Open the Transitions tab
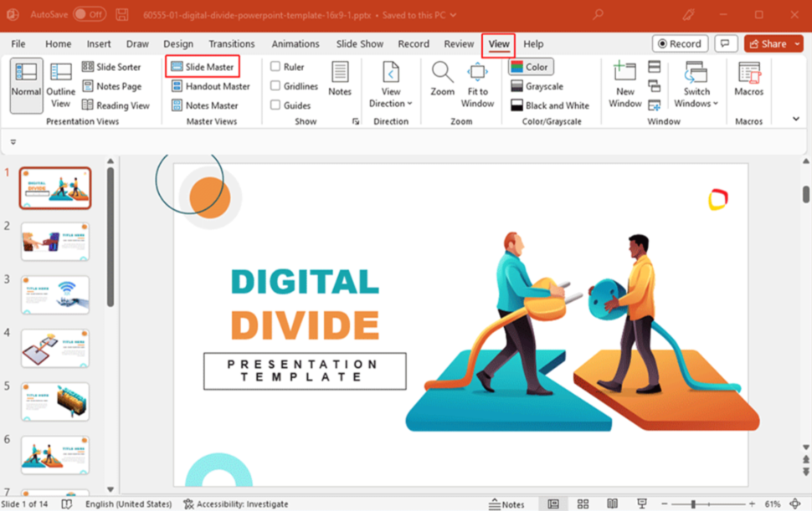This screenshot has height=511, width=812. [232, 43]
